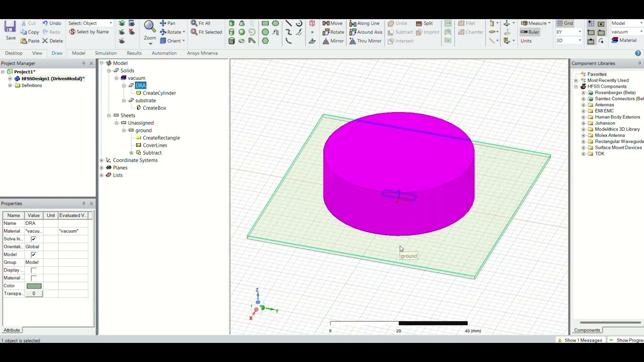Open the Model ribbon tab

[78, 53]
